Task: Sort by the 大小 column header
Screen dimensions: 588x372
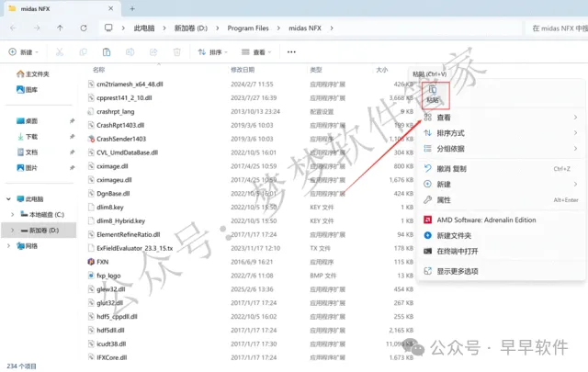Action: coord(382,70)
